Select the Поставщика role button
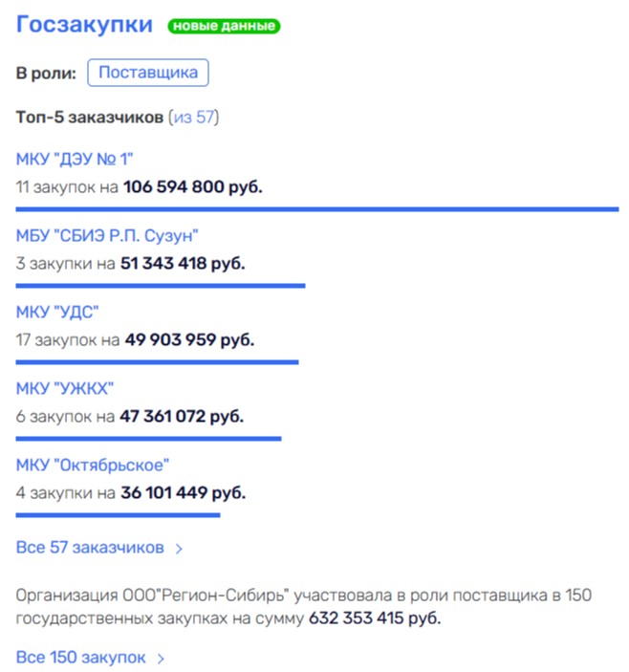The width and height of the screenshot is (629, 672). tap(148, 73)
